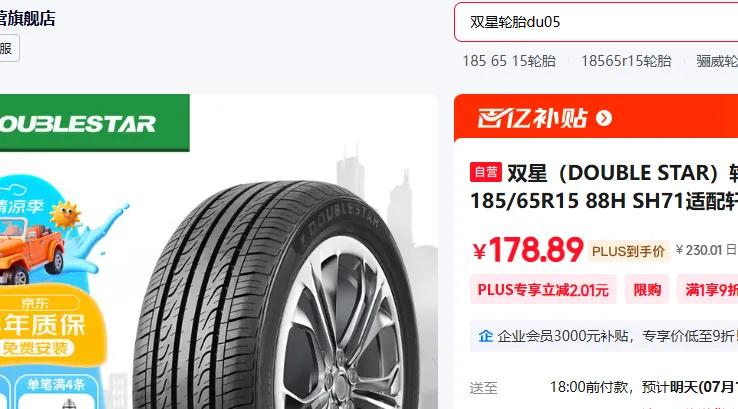Open the 旗舰店 store name link

[x=27, y=18]
